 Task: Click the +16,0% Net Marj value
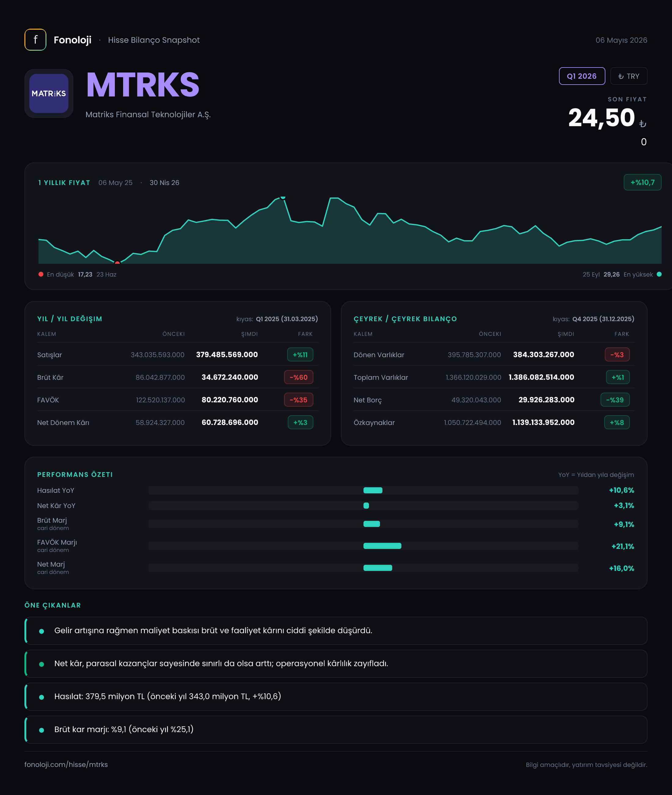pyautogui.click(x=621, y=568)
